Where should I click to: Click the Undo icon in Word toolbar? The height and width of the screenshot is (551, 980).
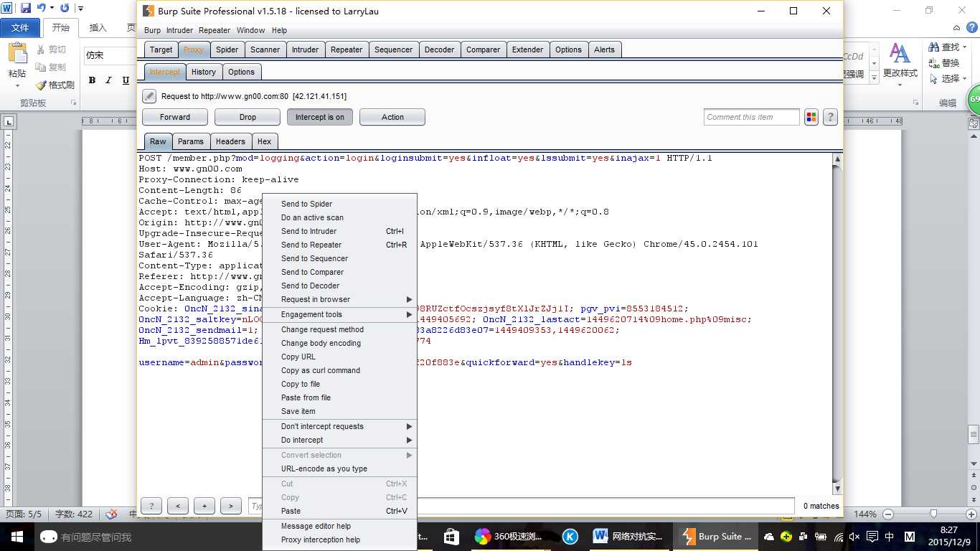tap(42, 8)
